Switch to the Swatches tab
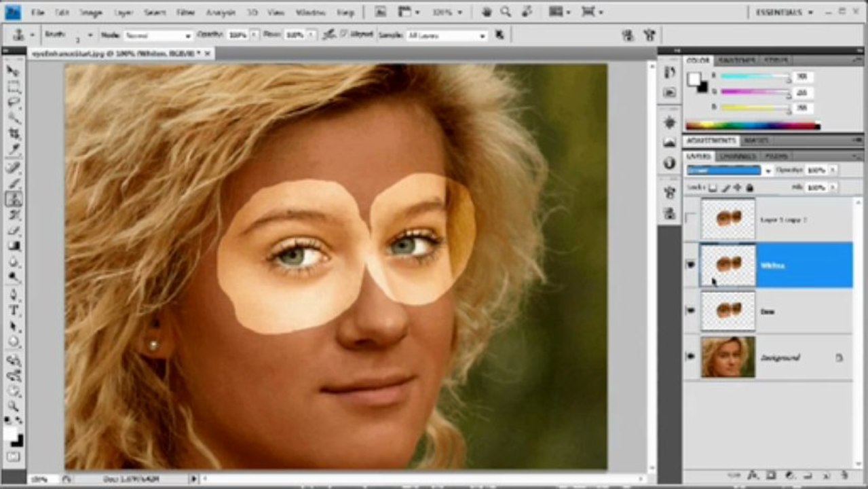 pyautogui.click(x=736, y=60)
